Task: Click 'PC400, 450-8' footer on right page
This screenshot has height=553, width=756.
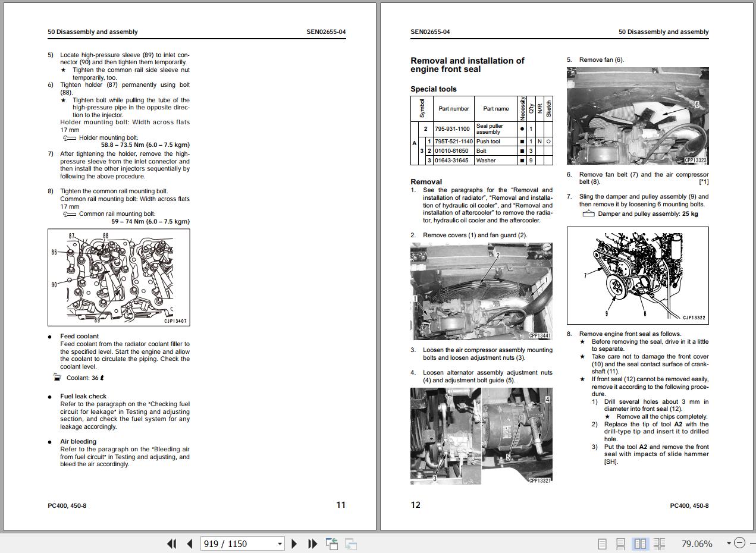Action: click(x=689, y=506)
